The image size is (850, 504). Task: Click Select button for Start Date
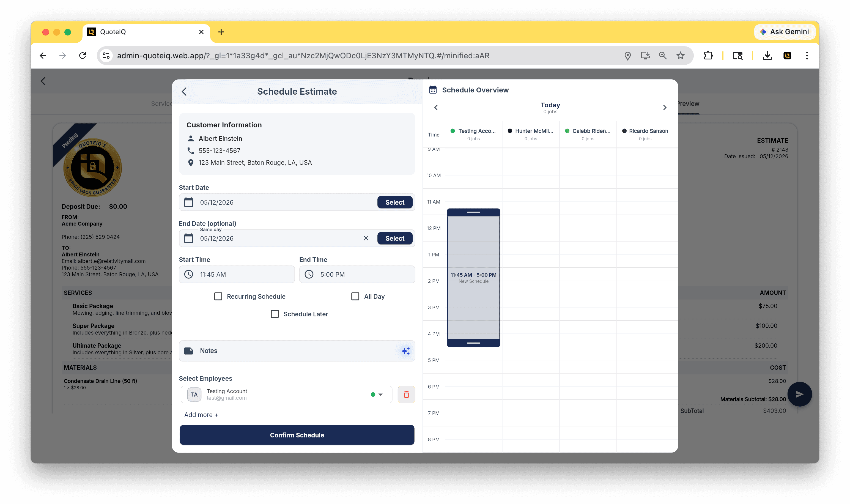(395, 202)
